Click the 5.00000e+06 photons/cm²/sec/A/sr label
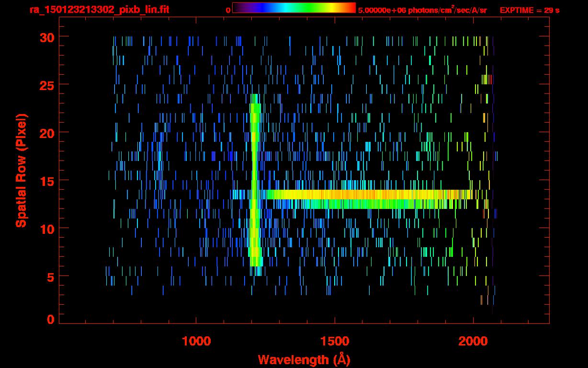Viewport: 588px width, 368px height. pos(422,10)
